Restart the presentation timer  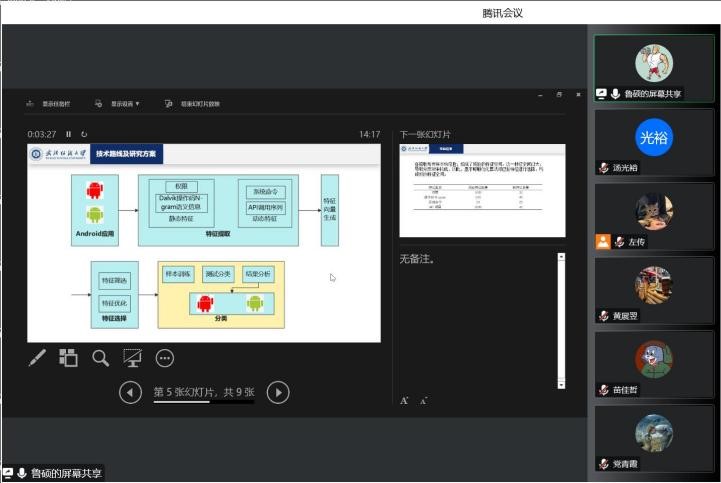point(84,134)
